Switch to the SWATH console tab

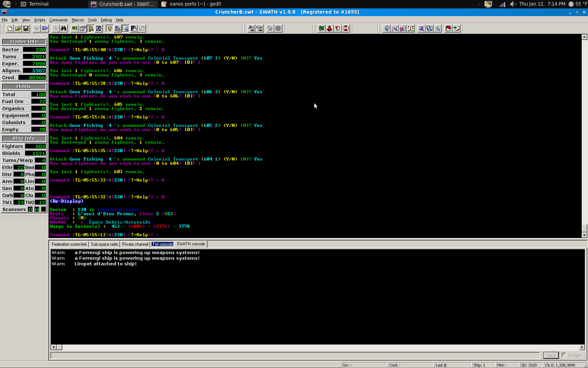tap(191, 244)
